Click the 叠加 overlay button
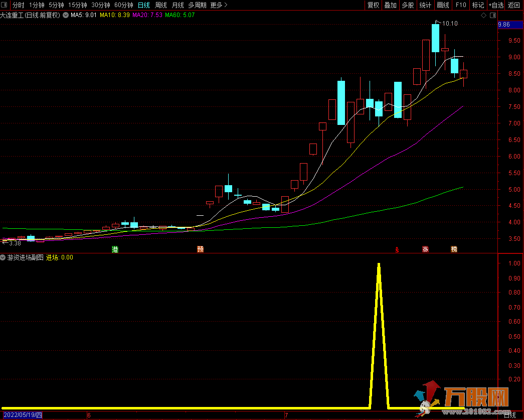 pos(390,5)
